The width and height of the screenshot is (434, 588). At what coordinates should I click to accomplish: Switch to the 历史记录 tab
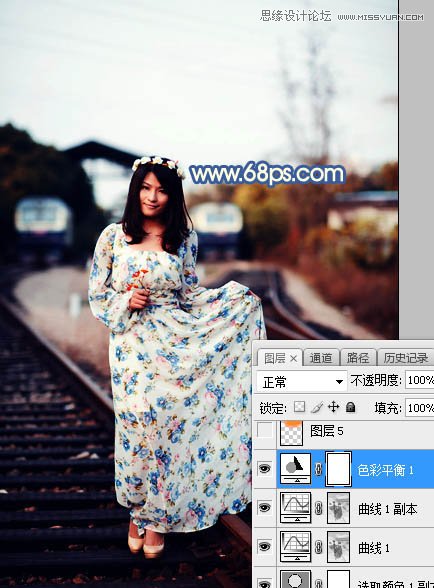(405, 358)
